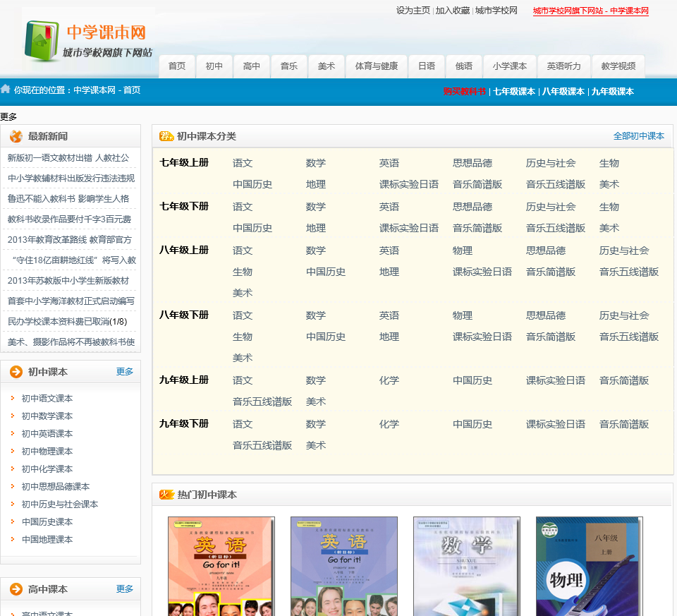Open 初中物理课本 in sidebar
This screenshot has width=677, height=616.
click(x=47, y=452)
